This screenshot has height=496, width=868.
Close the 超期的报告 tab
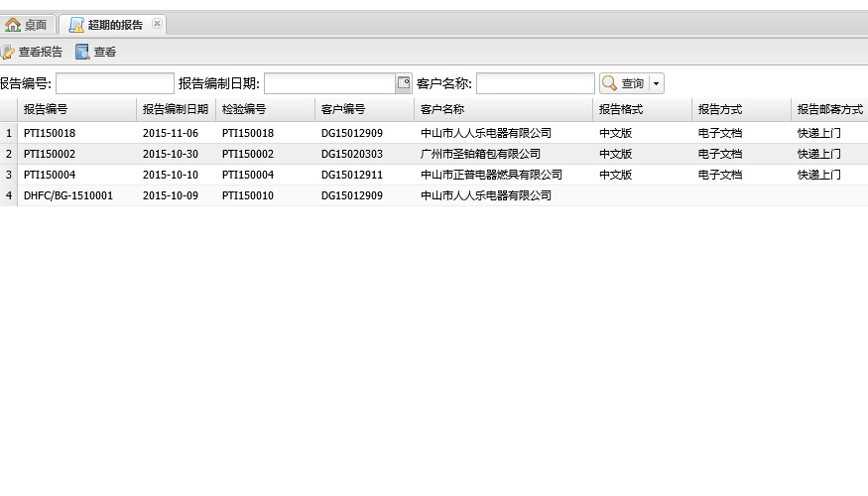tap(157, 24)
